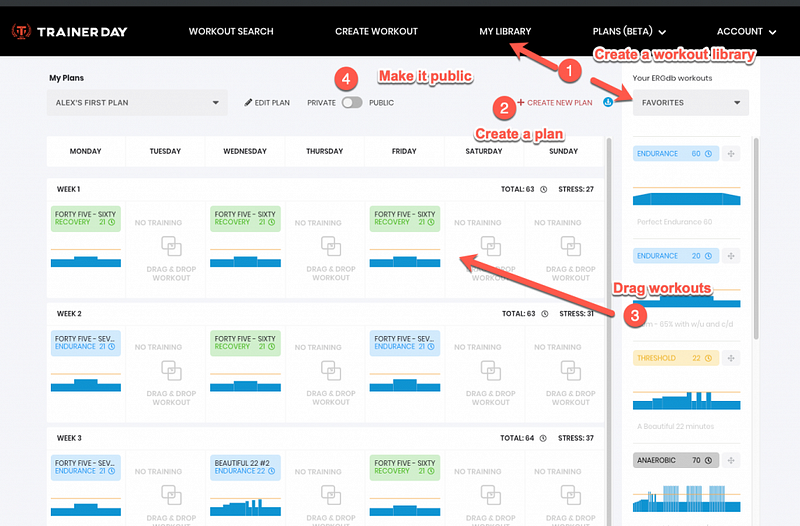Click the Week 2 Sunday drag & drop icon

[x=571, y=370]
